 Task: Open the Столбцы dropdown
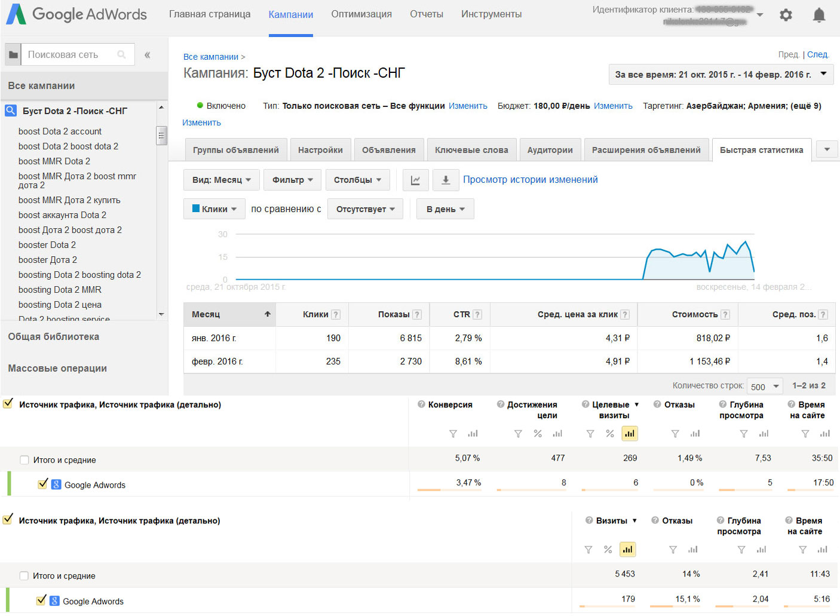coord(358,180)
